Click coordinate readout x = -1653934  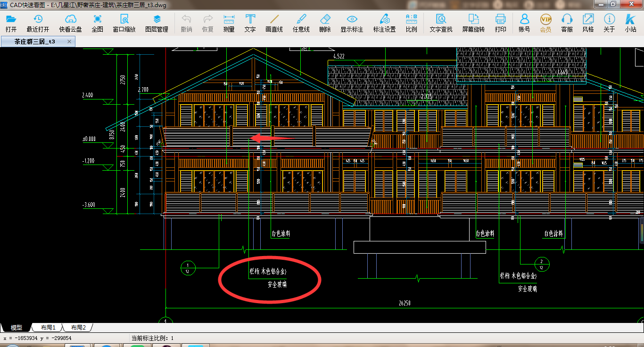[37, 338]
